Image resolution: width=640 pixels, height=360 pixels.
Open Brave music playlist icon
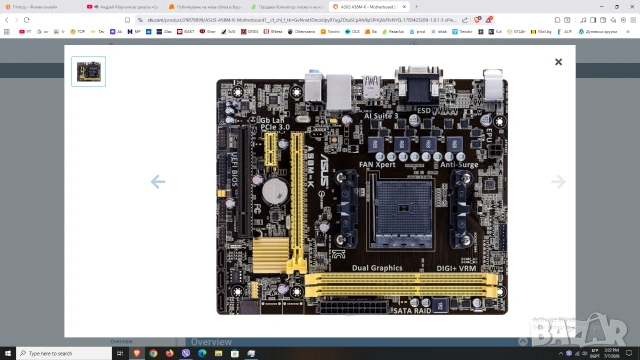coord(583,20)
